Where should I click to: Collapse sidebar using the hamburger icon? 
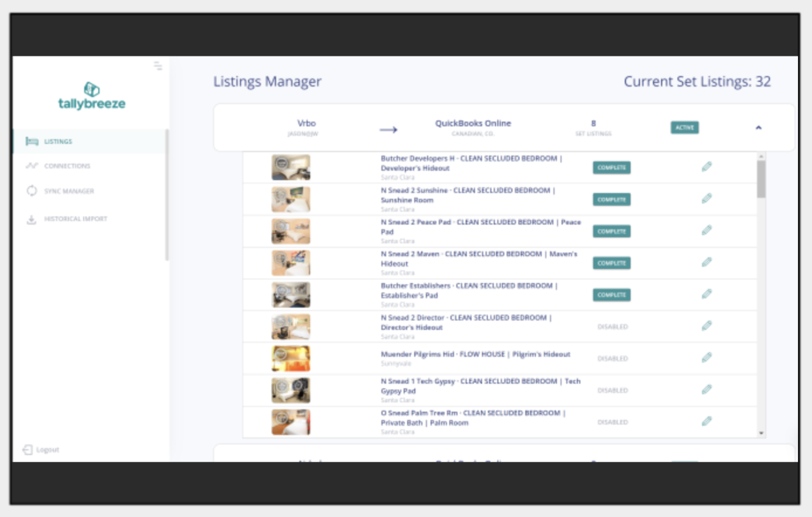tap(157, 66)
